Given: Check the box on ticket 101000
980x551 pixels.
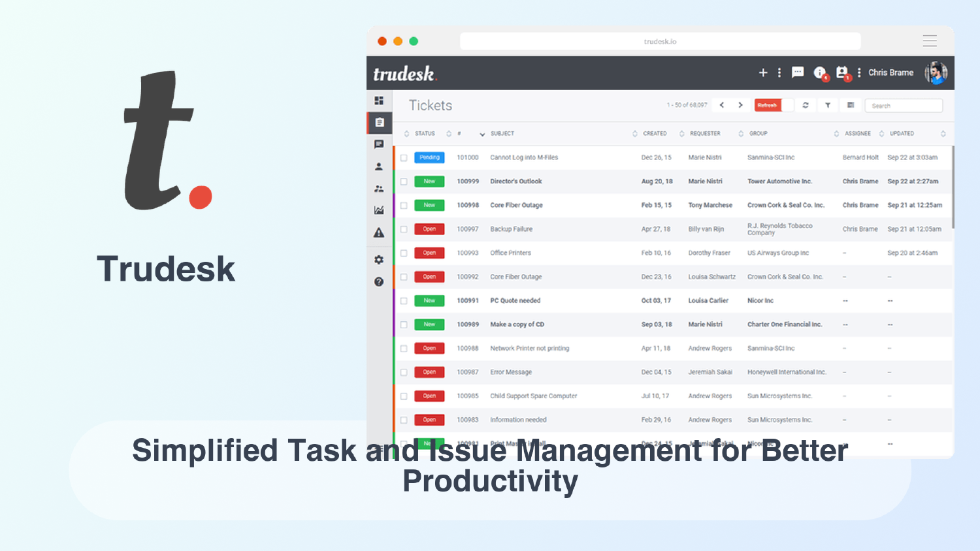Looking at the screenshot, I should coord(404,157).
